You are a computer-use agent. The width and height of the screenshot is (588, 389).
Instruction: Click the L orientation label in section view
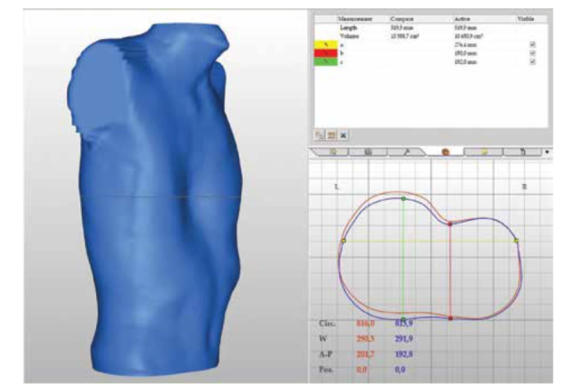pyautogui.click(x=337, y=186)
